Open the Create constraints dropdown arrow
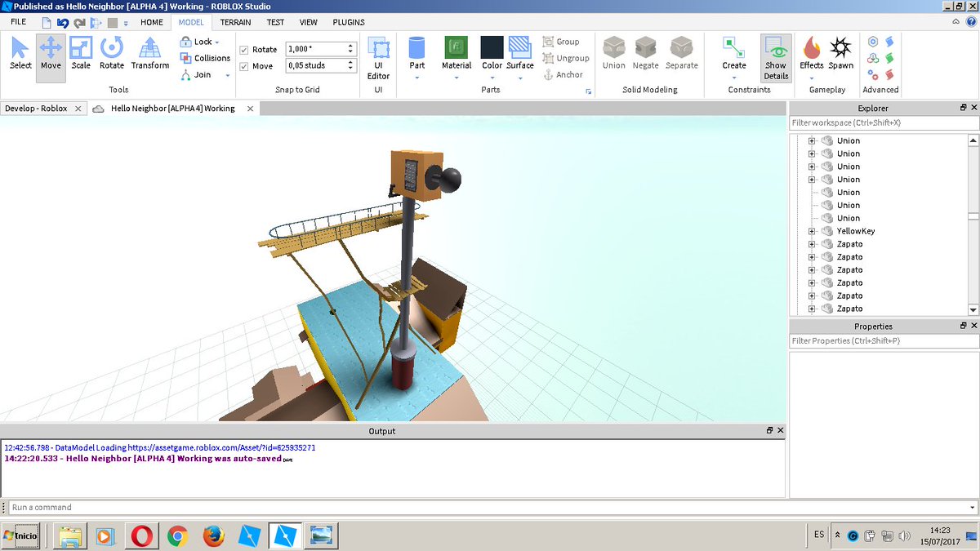The width and height of the screenshot is (980, 551). click(734, 78)
